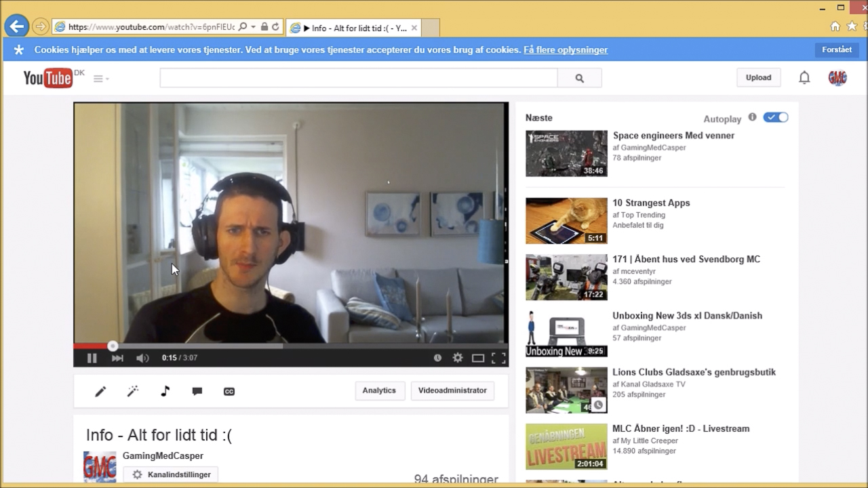The width and height of the screenshot is (868, 488).
Task: Open the MLC Åbner igen! :D - Livestream title
Action: (x=681, y=428)
